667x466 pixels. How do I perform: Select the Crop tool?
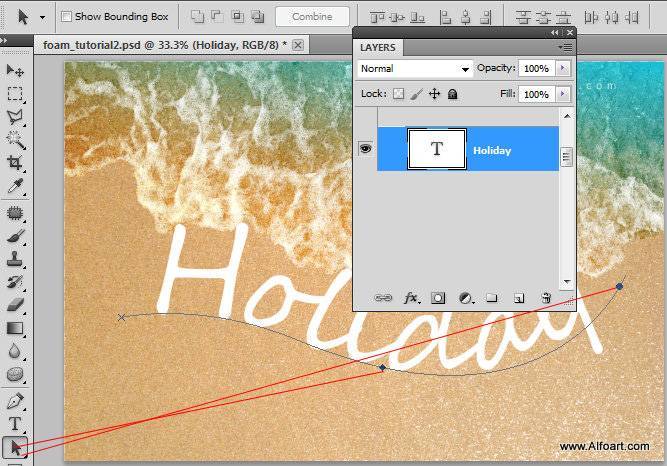15,162
